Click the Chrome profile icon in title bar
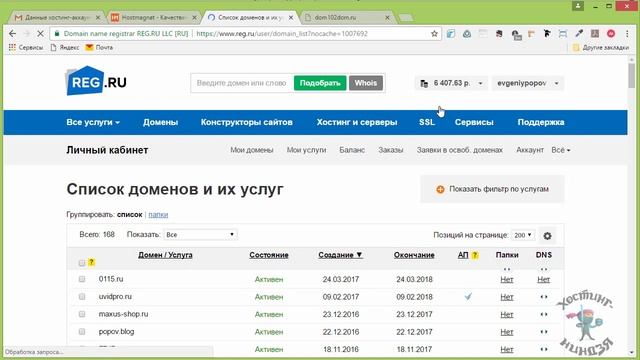The width and height of the screenshot is (640, 360). (578, 6)
